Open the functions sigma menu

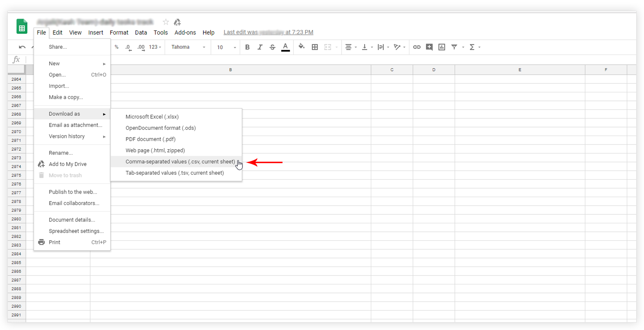(x=472, y=47)
